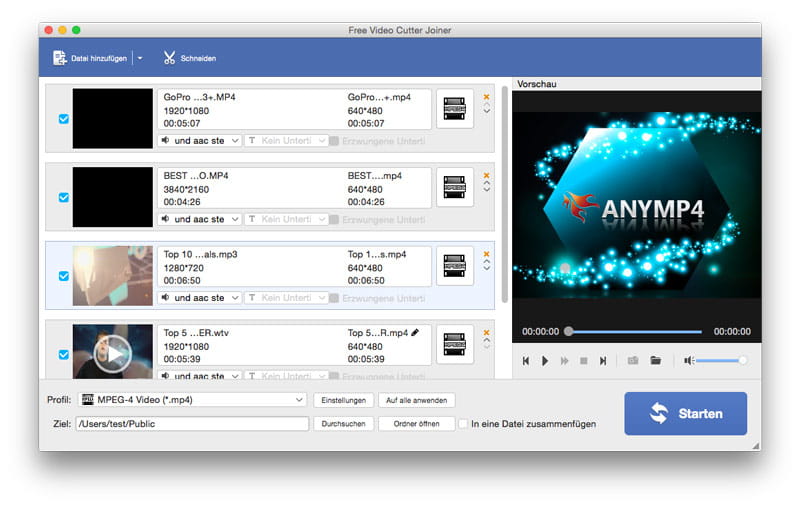Enable Erzwungene Untertitel for Top 10 row
Screen dimensions: 800x506
point(334,298)
